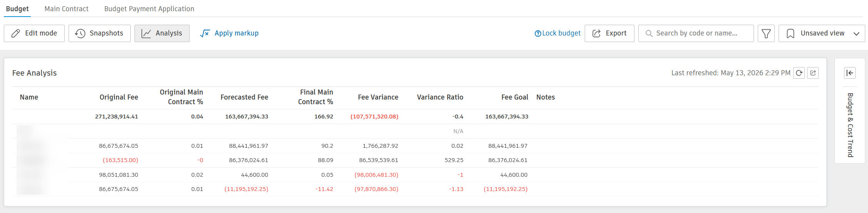868x213 pixels.
Task: Select total fee variance (107,571,520.08)
Action: (374, 117)
